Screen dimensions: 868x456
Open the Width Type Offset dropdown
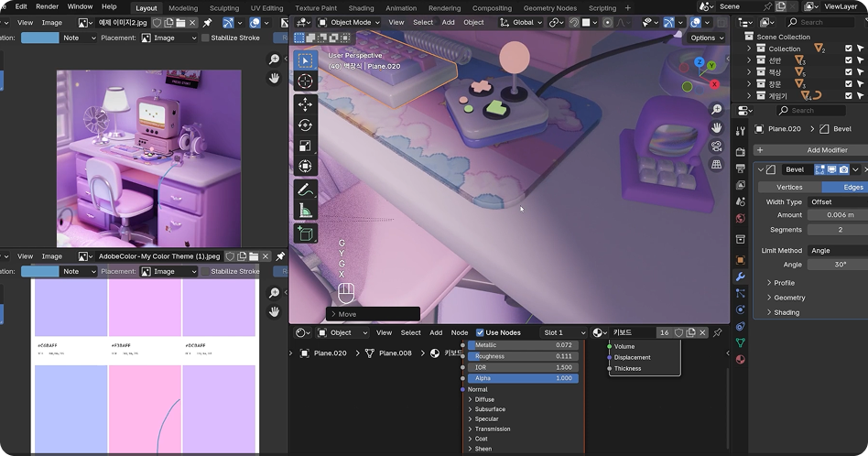pos(836,201)
